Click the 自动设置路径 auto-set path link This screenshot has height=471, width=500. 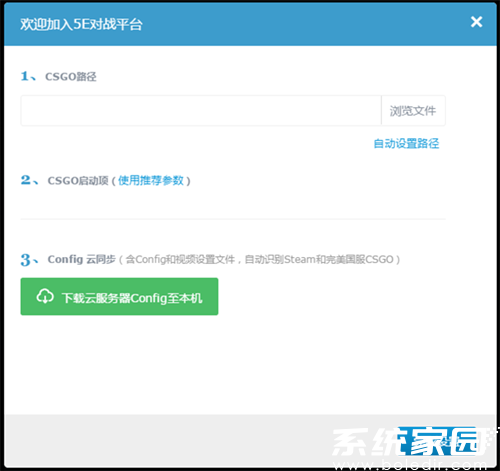406,144
